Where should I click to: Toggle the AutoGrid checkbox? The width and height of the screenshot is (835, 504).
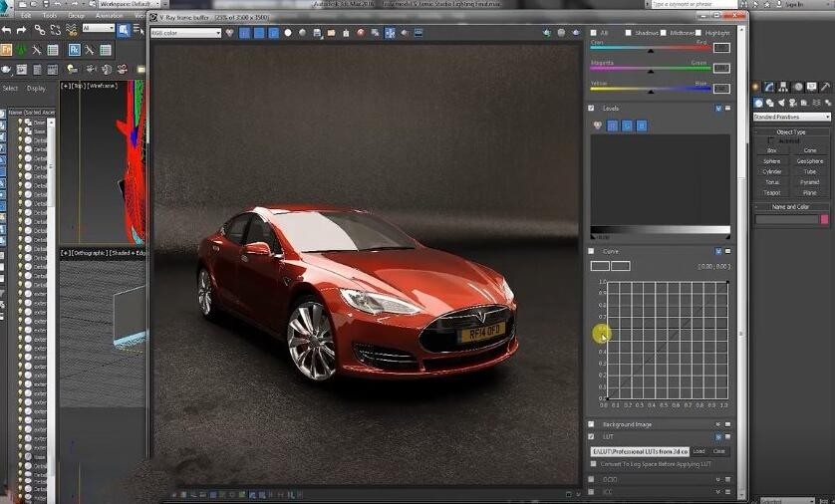pyautogui.click(x=771, y=141)
